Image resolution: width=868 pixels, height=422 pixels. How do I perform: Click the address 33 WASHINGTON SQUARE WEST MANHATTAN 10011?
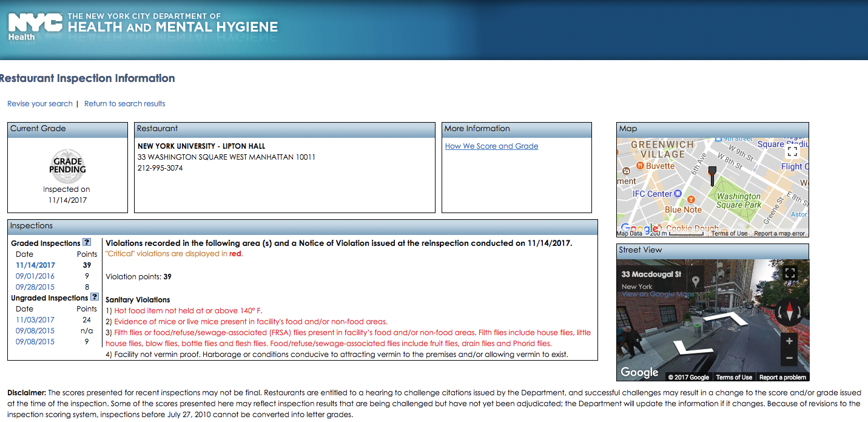[226, 157]
